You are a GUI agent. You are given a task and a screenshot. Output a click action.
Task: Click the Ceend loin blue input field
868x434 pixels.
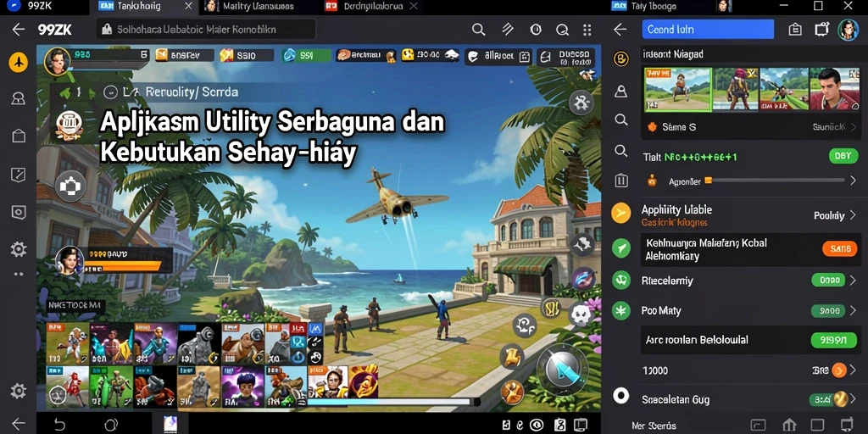pyautogui.click(x=708, y=30)
